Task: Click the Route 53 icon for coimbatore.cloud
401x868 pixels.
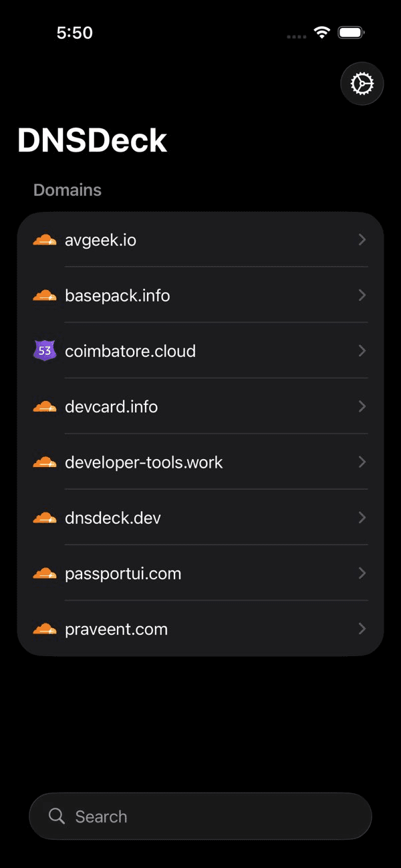Action: pyautogui.click(x=45, y=351)
